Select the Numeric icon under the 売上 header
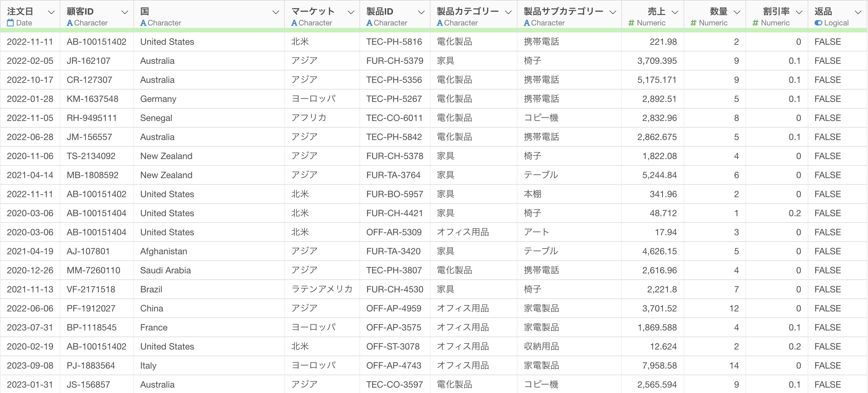This screenshot has height=393, width=868. (631, 23)
